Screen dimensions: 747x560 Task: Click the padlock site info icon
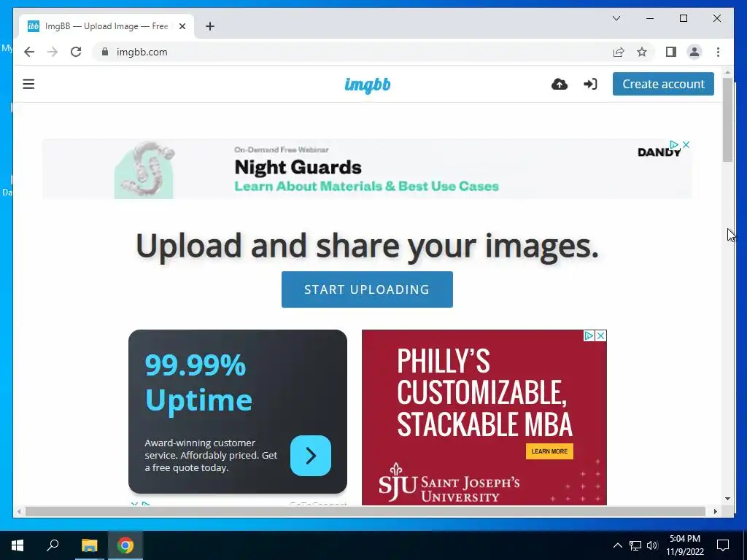(x=105, y=52)
